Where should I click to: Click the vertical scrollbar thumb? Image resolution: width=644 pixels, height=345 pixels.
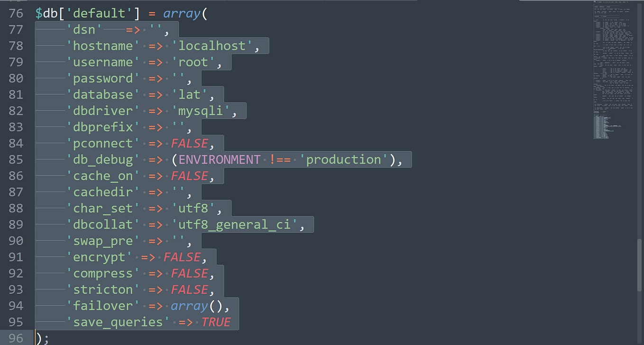(640, 265)
